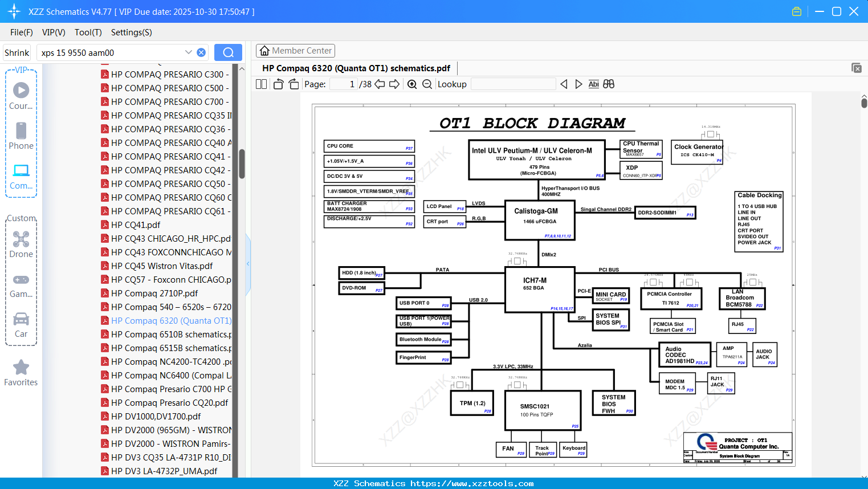Toggle two-page layout view icon

point(261,84)
